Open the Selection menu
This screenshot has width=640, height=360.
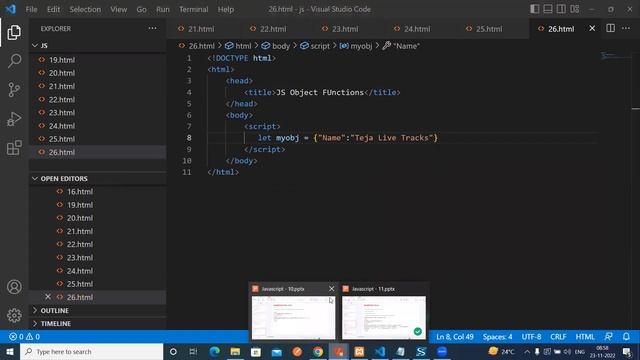pyautogui.click(x=85, y=9)
